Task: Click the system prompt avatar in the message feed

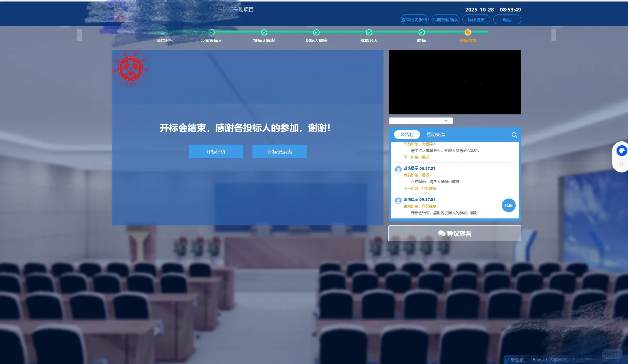Action: tap(398, 169)
